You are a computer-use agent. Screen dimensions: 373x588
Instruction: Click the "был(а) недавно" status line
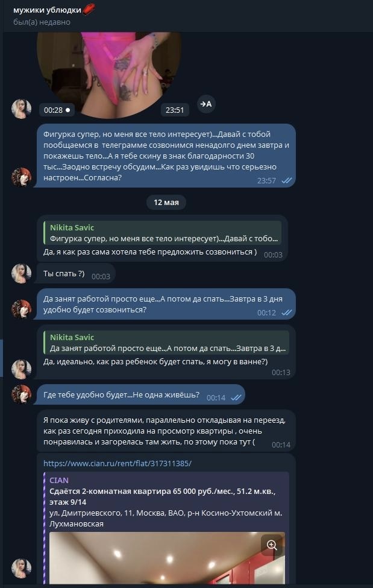(42, 22)
